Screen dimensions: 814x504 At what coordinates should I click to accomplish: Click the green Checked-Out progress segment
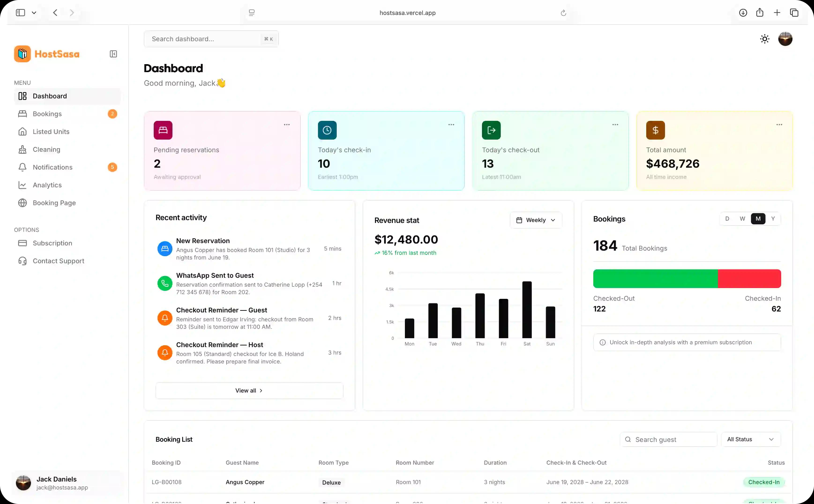click(x=655, y=279)
